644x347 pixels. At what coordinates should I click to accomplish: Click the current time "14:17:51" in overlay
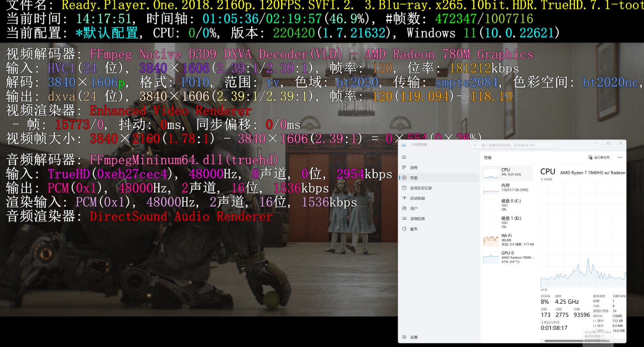(104, 19)
